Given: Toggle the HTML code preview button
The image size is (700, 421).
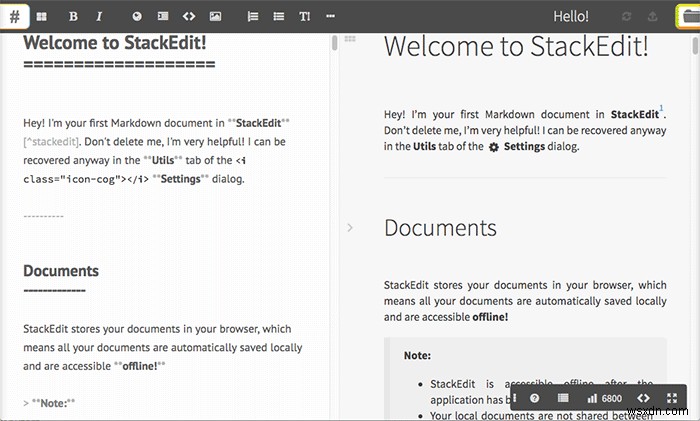Looking at the screenshot, I should 643,398.
